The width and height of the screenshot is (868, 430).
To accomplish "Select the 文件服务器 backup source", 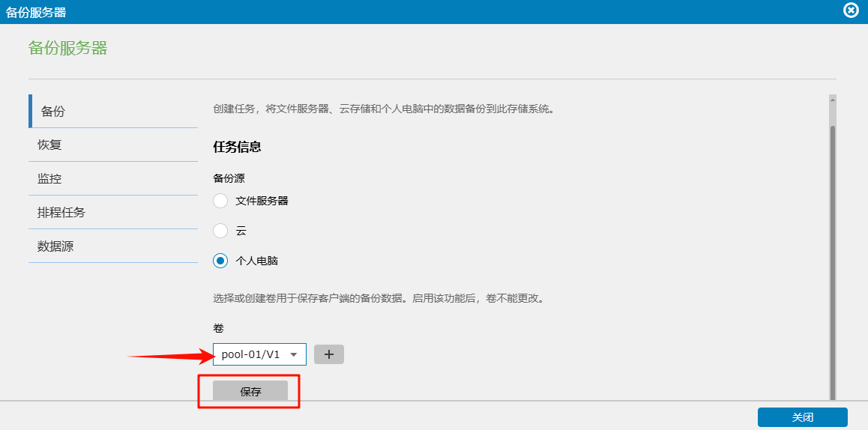I will (x=220, y=201).
